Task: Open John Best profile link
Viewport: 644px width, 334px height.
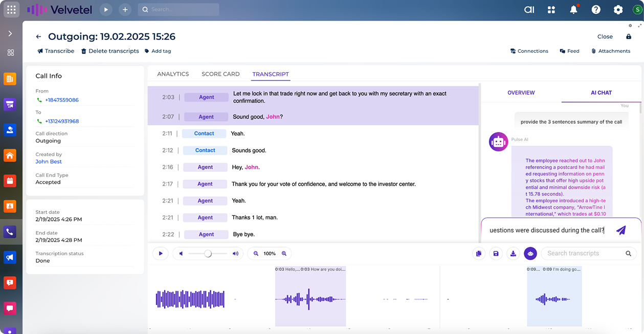Action: pos(49,162)
